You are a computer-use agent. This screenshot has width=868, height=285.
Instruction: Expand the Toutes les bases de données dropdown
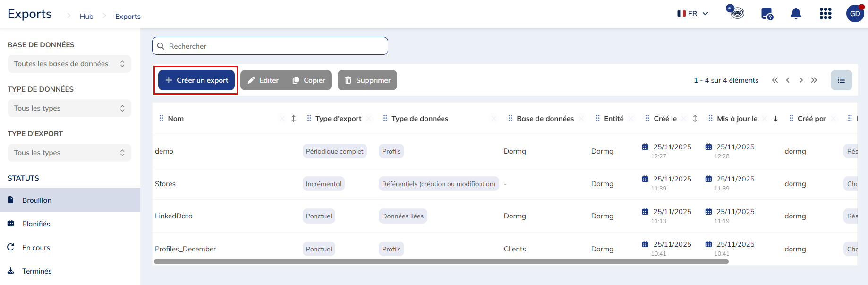coord(69,64)
